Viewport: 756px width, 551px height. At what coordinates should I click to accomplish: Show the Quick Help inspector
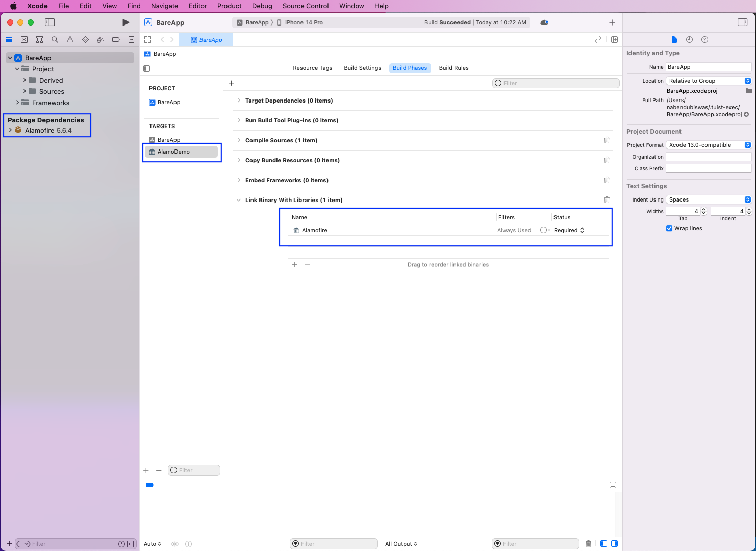[704, 40]
